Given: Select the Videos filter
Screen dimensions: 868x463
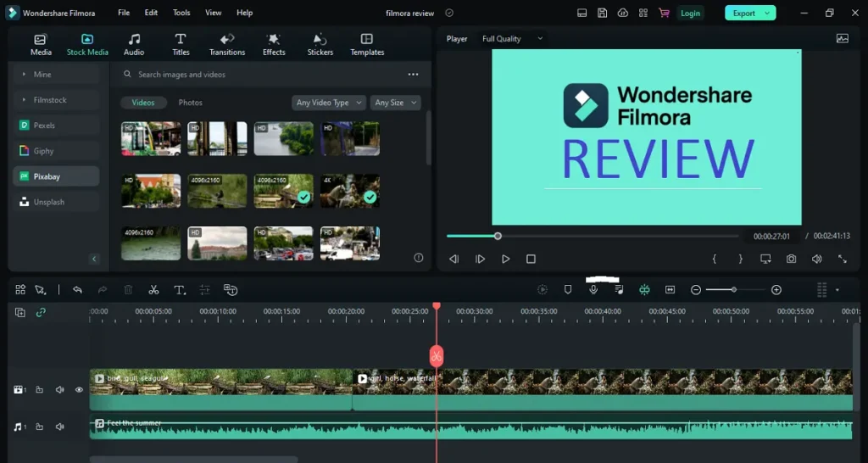Looking at the screenshot, I should (x=142, y=103).
